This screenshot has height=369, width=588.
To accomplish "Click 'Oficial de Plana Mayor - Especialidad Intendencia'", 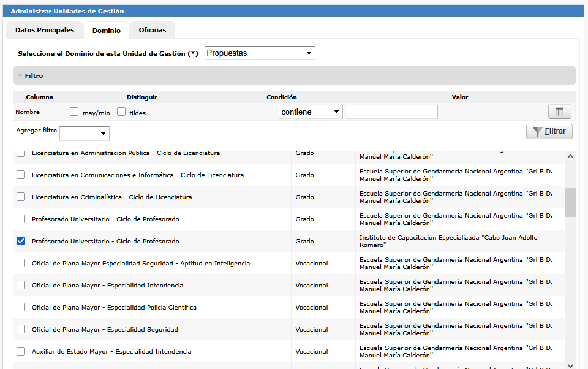I will (x=108, y=285).
